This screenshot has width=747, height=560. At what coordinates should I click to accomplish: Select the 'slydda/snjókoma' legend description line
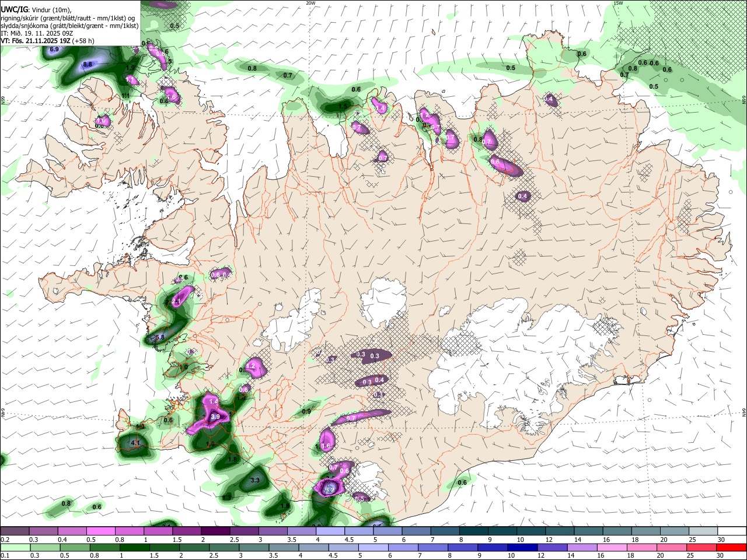69,26
